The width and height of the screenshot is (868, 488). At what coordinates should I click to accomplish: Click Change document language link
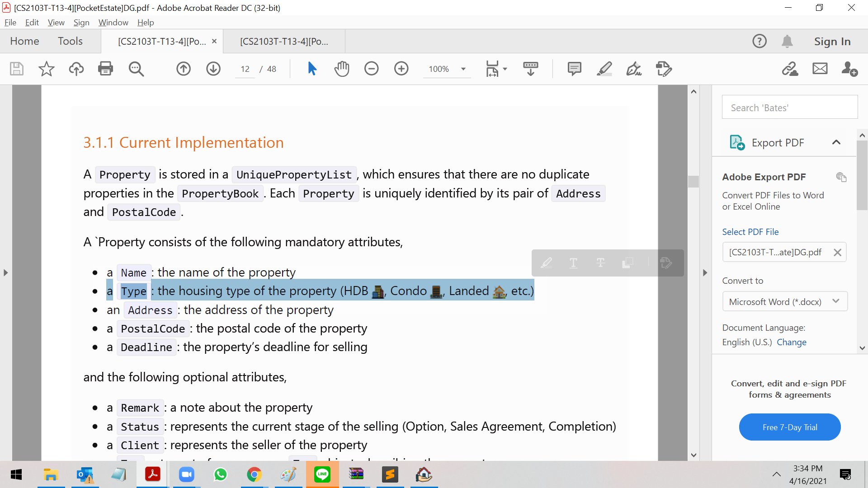791,342
